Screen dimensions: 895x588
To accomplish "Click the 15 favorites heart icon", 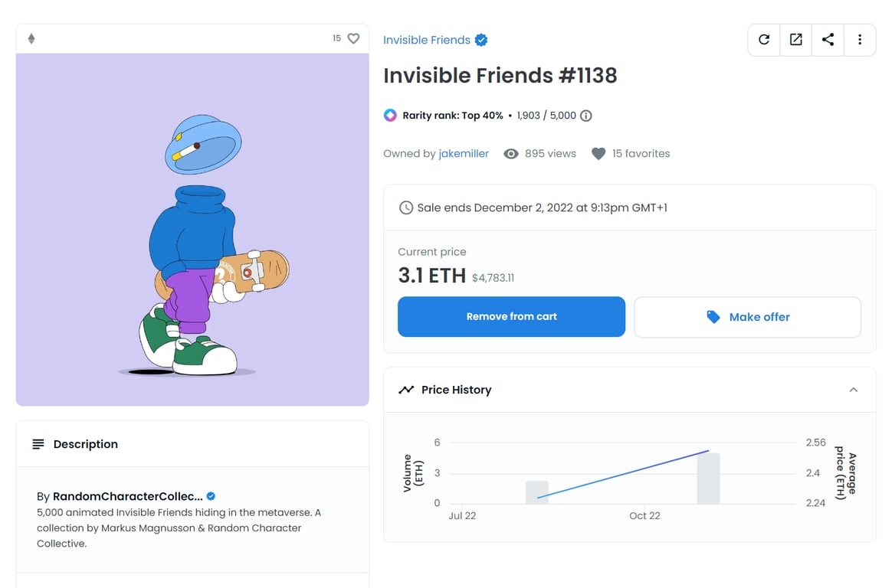I will click(x=598, y=154).
